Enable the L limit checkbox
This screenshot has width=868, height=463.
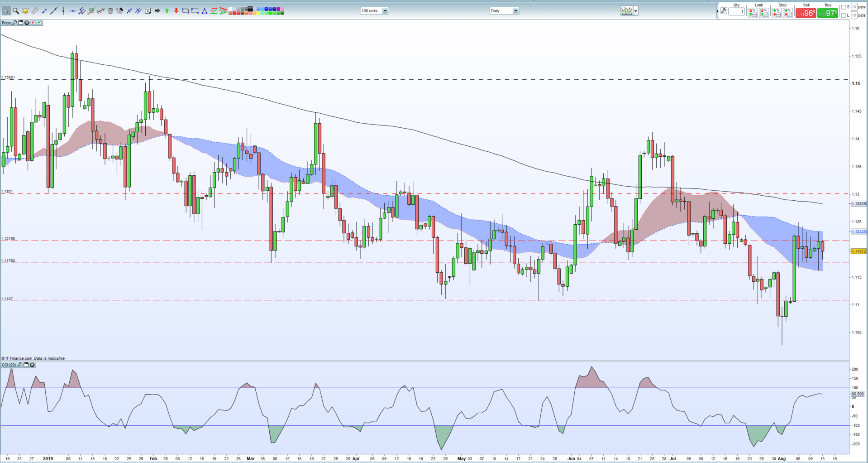tap(843, 15)
